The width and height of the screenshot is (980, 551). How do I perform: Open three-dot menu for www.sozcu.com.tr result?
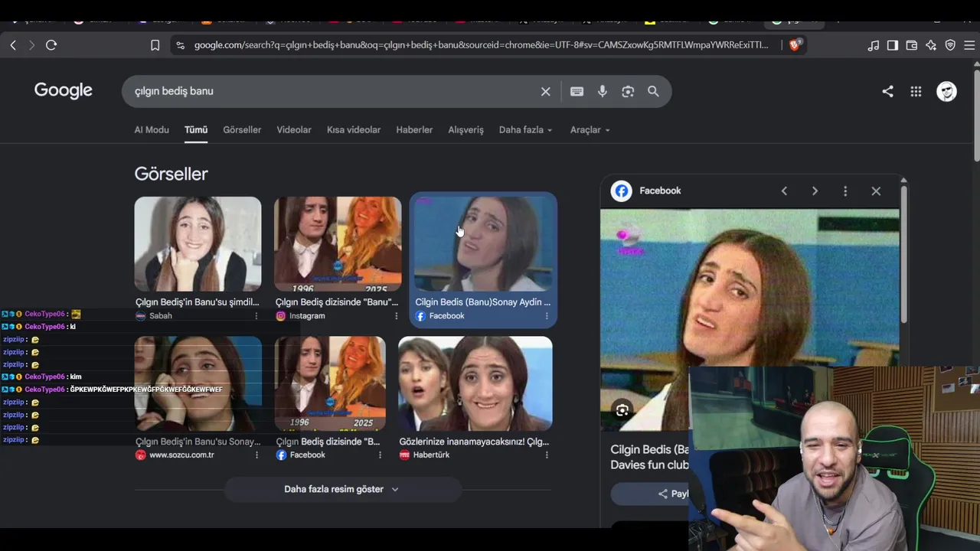click(256, 455)
